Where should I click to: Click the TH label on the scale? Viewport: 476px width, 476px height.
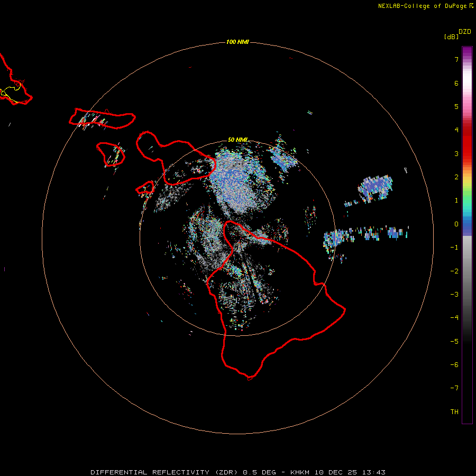tap(454, 412)
